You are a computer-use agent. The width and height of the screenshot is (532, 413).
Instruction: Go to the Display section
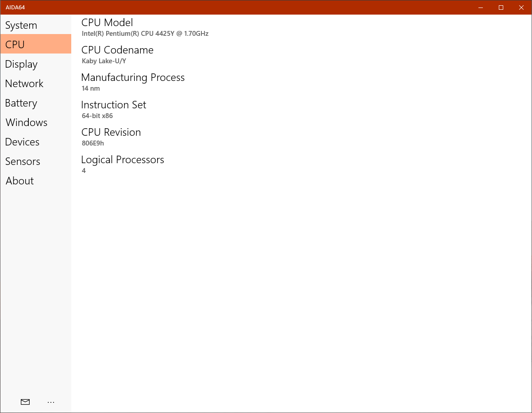(x=36, y=64)
